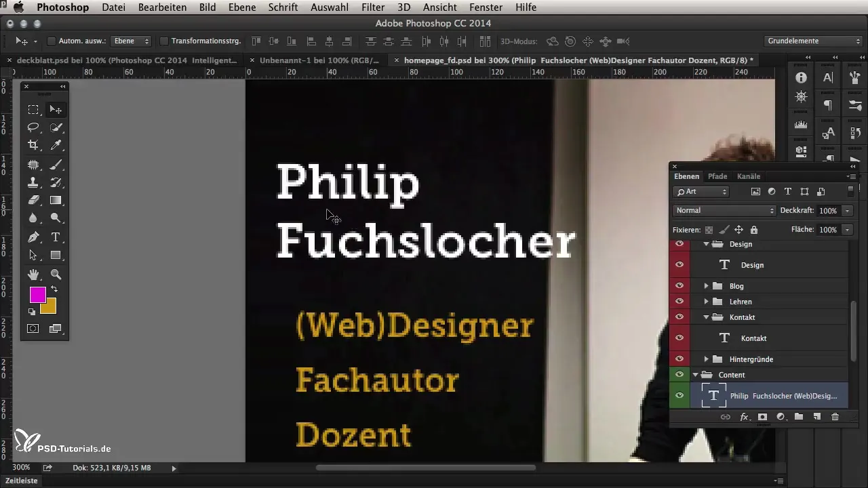Select the Lasso tool

(33, 127)
